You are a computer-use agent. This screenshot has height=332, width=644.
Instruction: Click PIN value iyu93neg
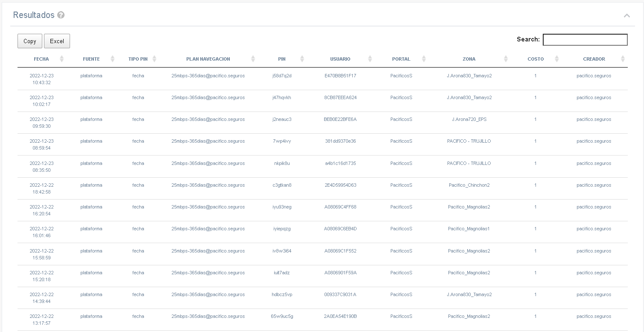pos(282,207)
